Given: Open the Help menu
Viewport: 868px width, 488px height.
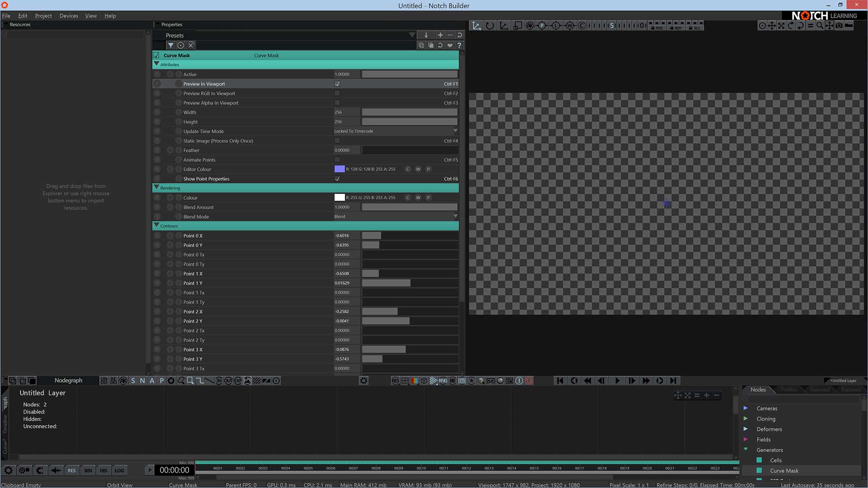Looking at the screenshot, I should tap(110, 15).
